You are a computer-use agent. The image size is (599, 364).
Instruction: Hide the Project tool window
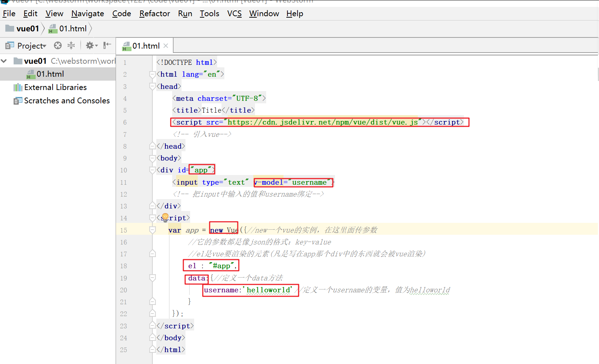tap(107, 45)
